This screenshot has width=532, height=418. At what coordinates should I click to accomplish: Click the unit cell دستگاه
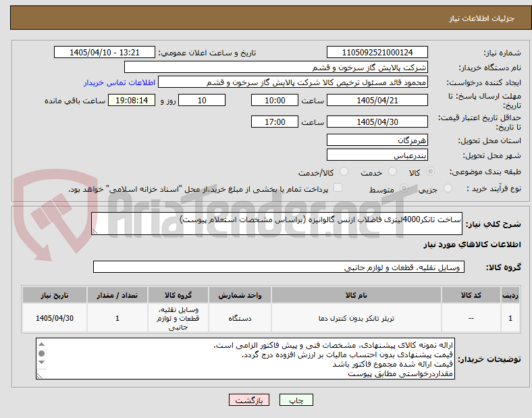pos(240,318)
